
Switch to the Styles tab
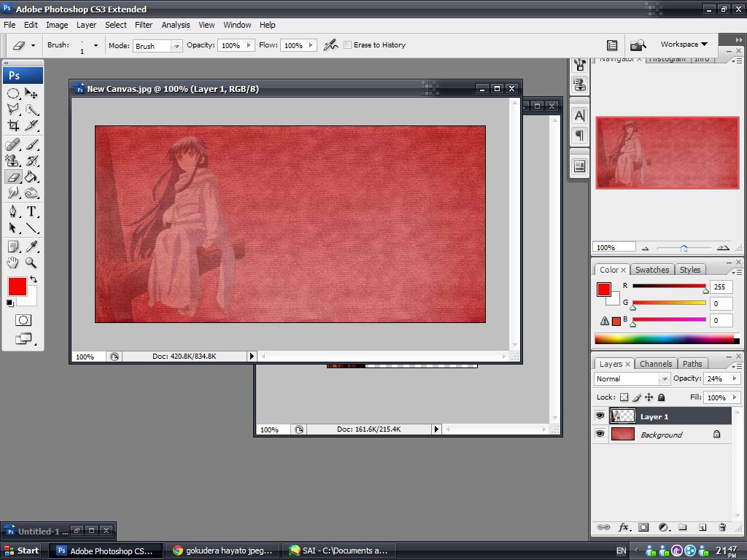coord(690,270)
